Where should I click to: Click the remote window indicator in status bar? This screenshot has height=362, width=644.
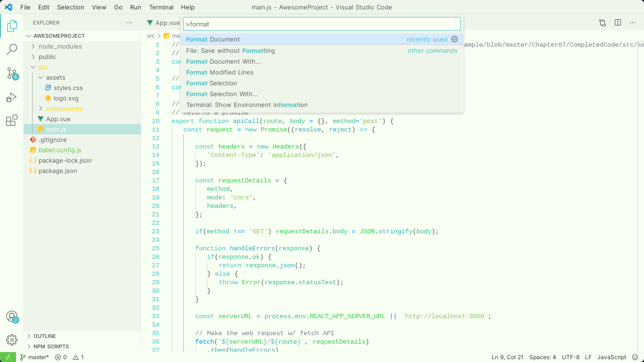[x=8, y=357]
